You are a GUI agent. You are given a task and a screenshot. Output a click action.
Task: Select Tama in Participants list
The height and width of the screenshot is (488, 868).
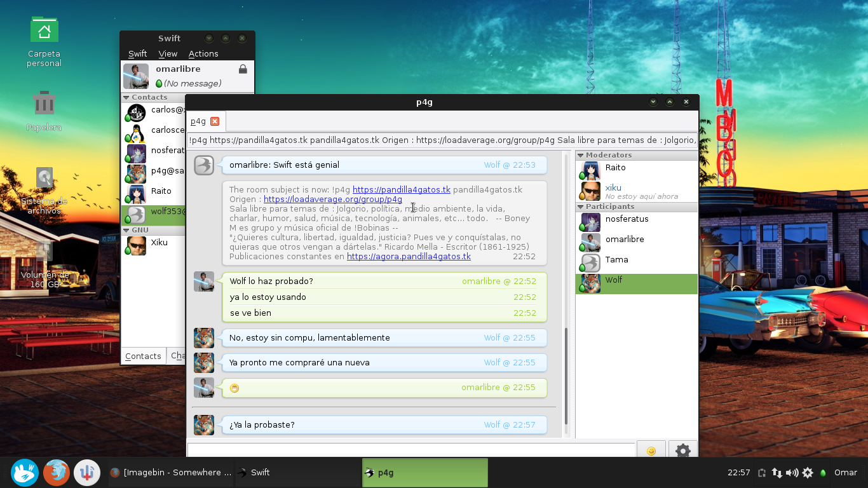(637, 263)
